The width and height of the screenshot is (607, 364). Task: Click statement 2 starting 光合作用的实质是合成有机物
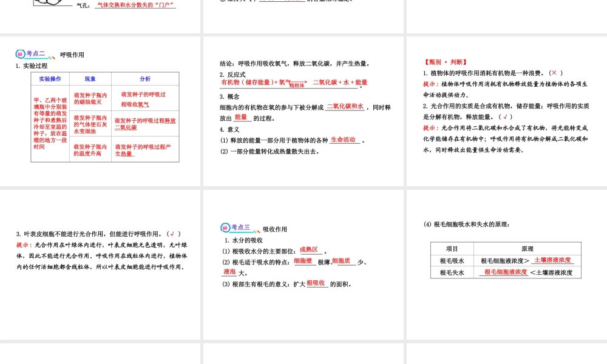tap(506, 112)
